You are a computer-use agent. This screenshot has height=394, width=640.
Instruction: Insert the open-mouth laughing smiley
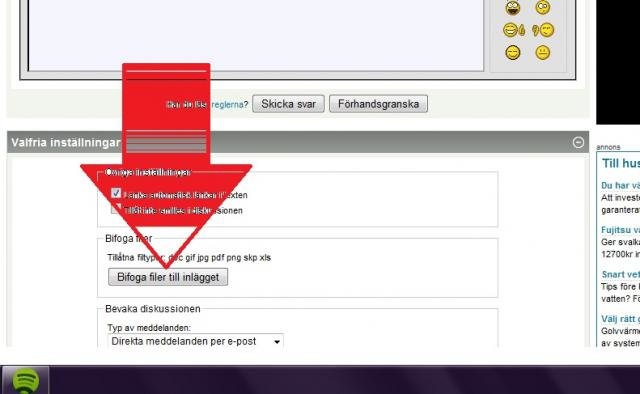[513, 8]
